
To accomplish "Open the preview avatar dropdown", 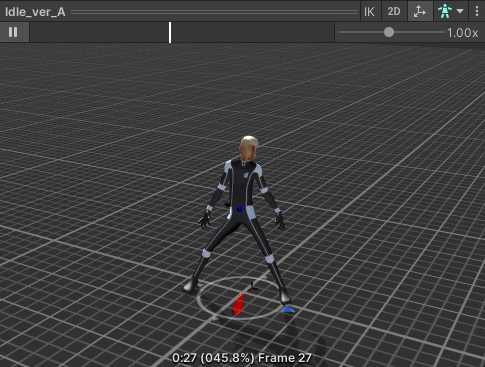I will 451,12.
